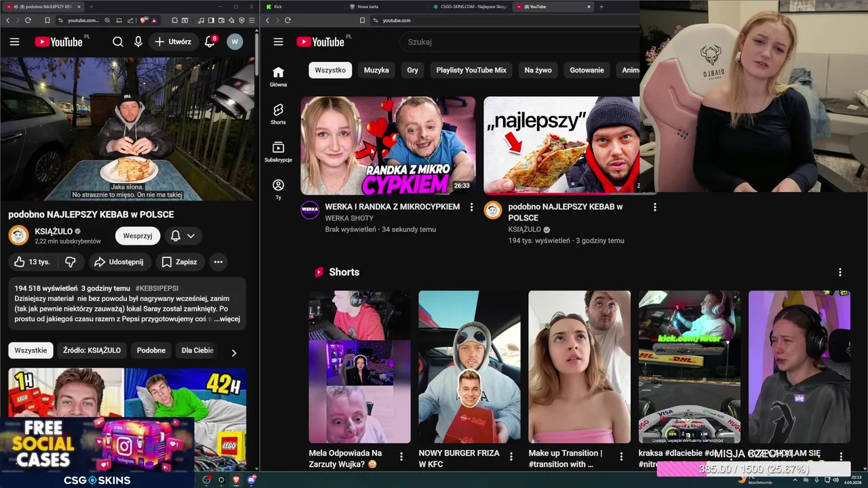Dislike the kebab video
The width and height of the screenshot is (868, 488).
point(71,262)
